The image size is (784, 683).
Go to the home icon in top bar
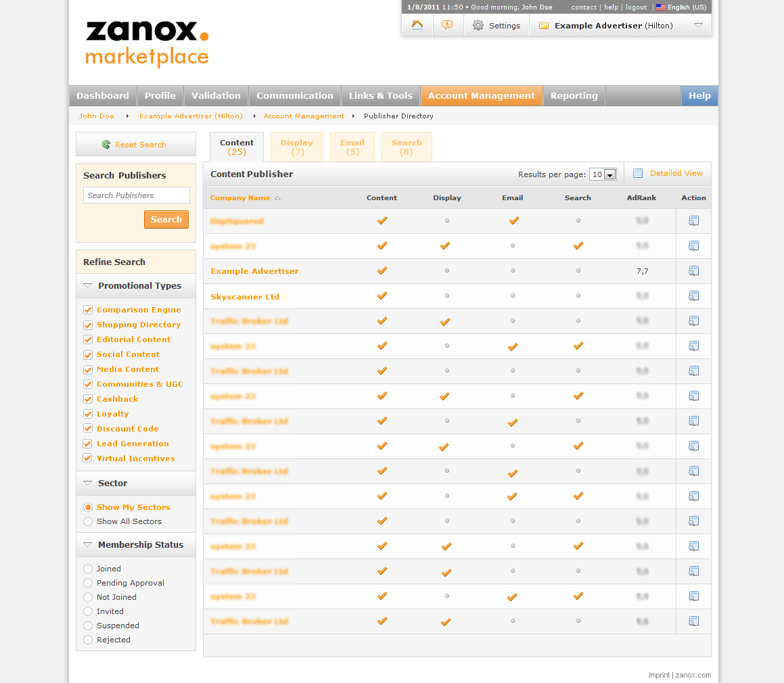click(417, 25)
